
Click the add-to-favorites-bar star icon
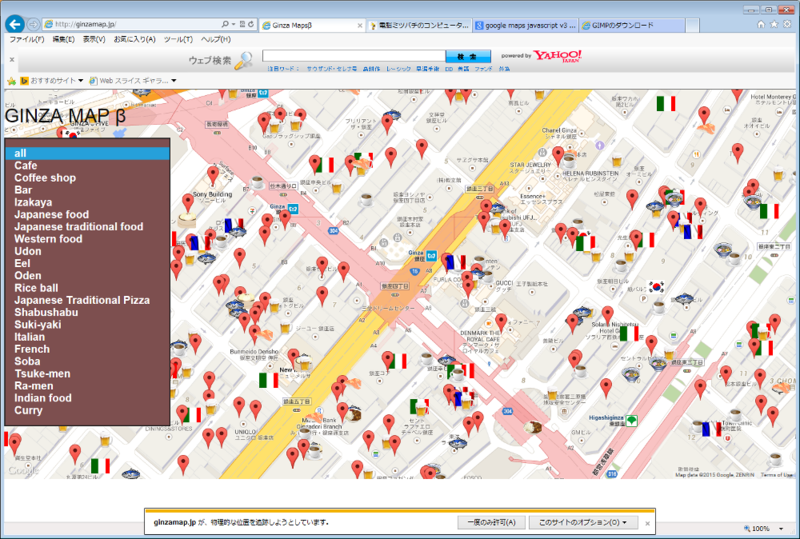click(11, 81)
